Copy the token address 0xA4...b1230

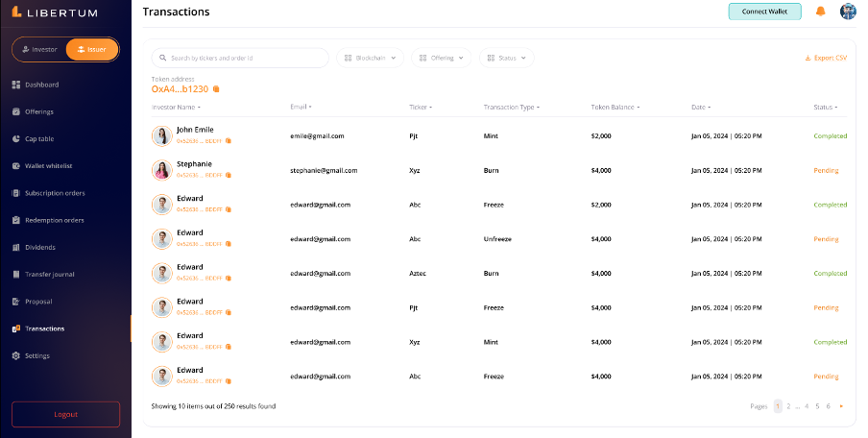pyautogui.click(x=217, y=89)
